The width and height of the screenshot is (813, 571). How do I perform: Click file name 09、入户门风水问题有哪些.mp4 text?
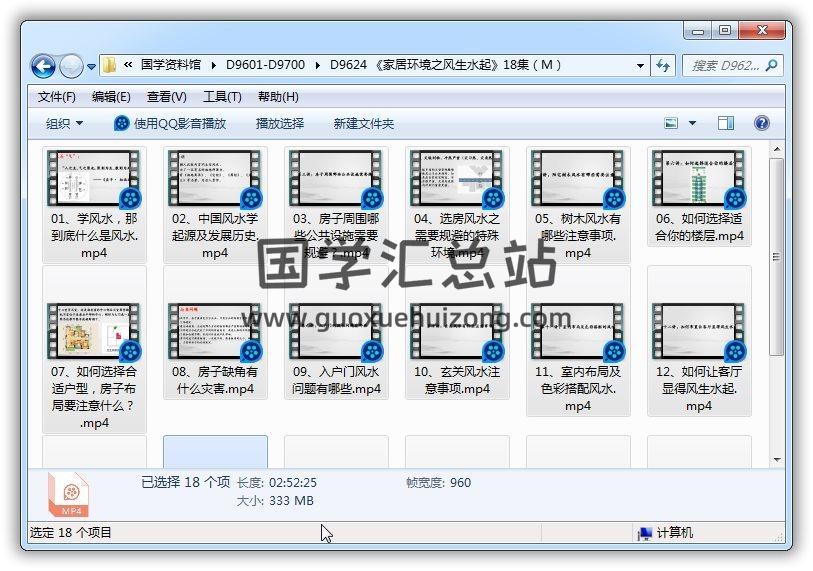[x=336, y=380]
